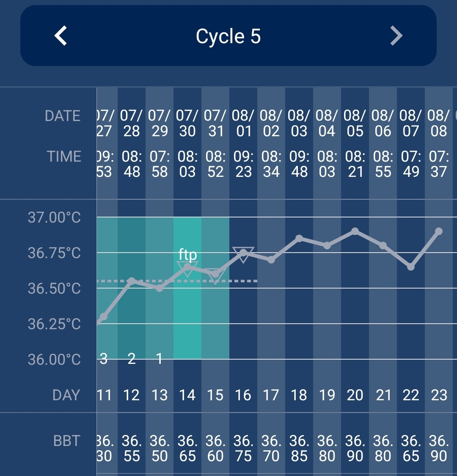Viewport: 457px width, 476px height.
Task: Tap the triangle marker on day 15
Action: coord(215,276)
